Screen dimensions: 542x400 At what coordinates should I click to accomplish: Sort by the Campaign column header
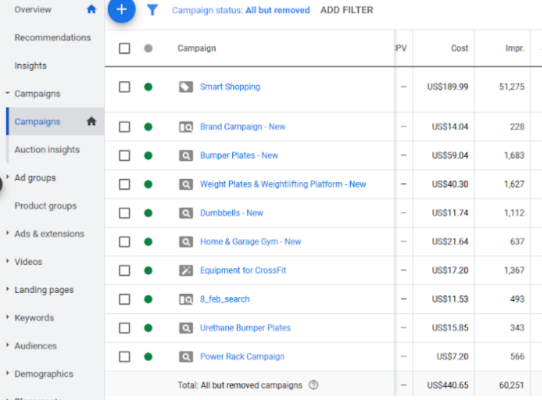pos(197,48)
